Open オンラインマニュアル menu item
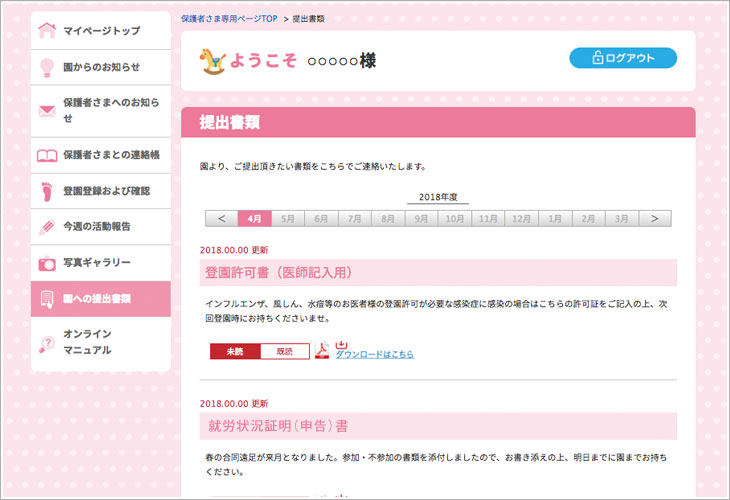730x500 pixels. coord(101,344)
